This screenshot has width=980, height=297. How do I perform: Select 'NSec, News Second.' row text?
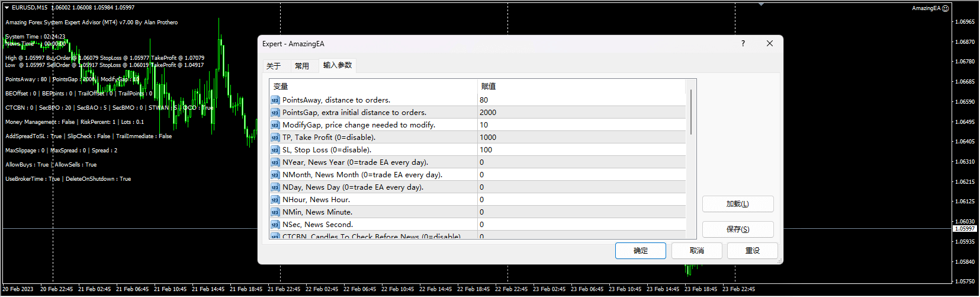317,225
